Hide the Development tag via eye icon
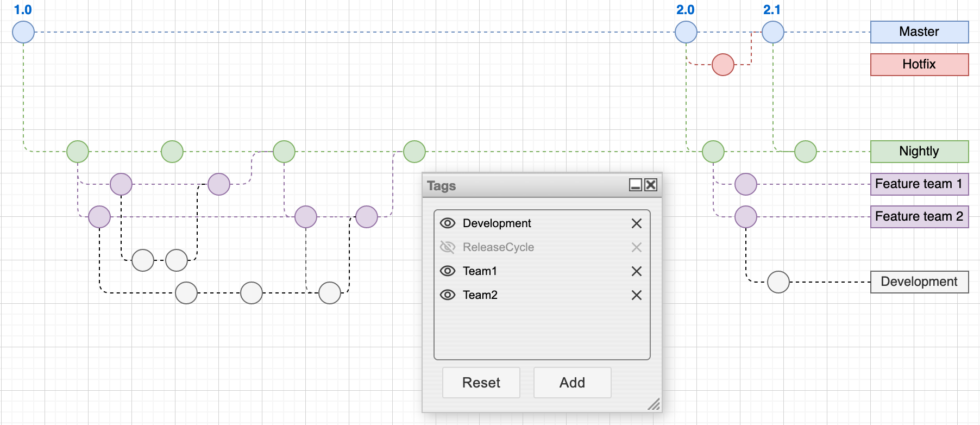Image resolution: width=980 pixels, height=425 pixels. point(447,223)
